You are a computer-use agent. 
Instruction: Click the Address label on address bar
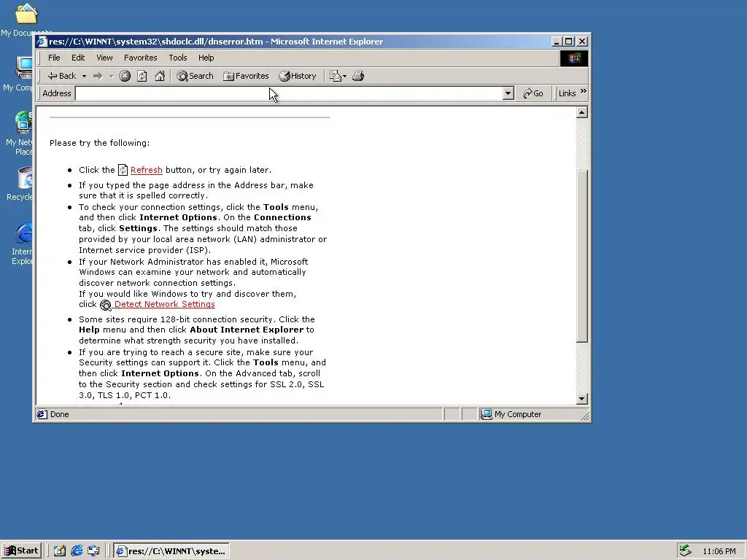click(x=57, y=93)
